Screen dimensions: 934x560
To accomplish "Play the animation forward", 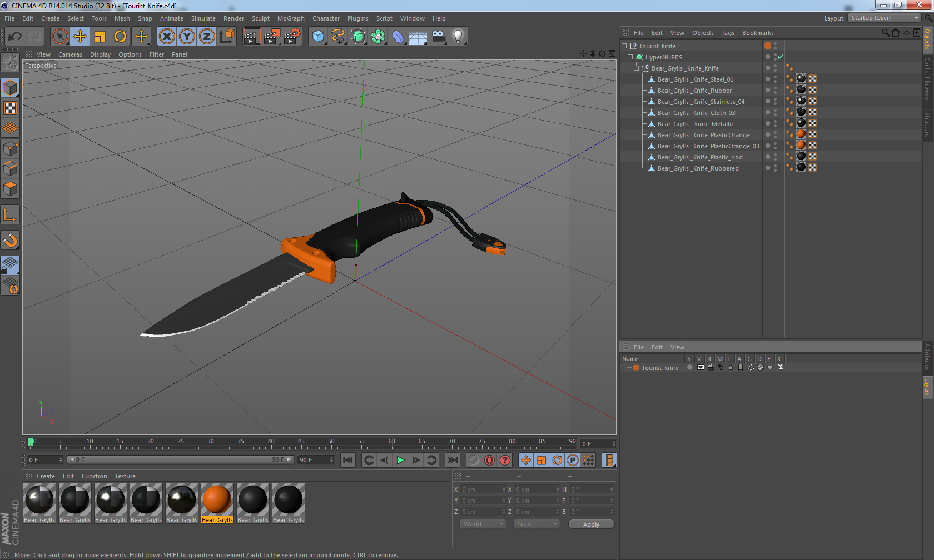I will click(400, 460).
